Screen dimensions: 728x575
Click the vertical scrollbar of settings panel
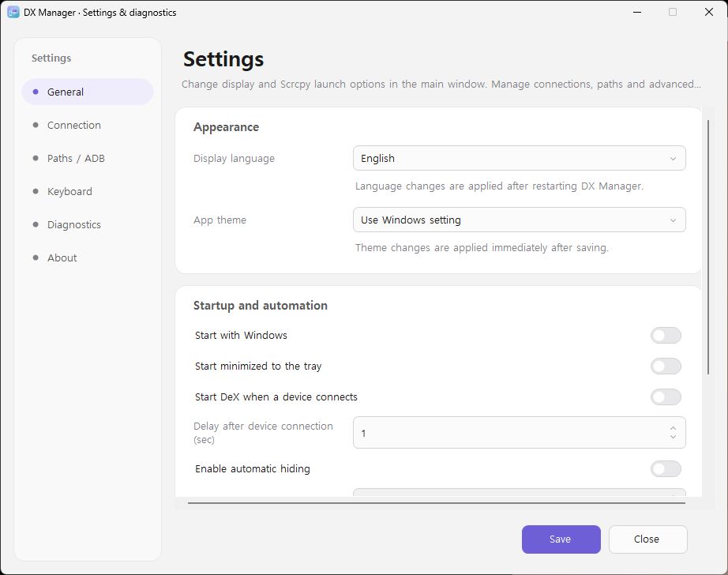(708, 247)
